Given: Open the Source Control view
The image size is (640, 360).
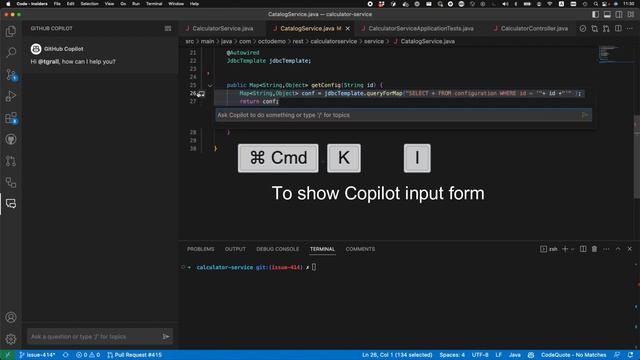Looking at the screenshot, I should point(11,74).
